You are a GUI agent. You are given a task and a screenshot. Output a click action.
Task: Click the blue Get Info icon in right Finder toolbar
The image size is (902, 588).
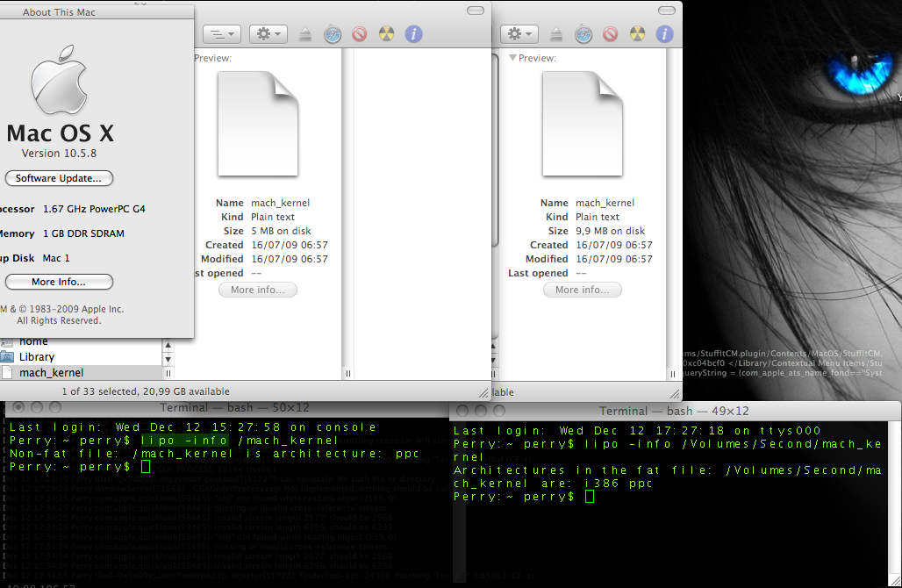(x=664, y=34)
